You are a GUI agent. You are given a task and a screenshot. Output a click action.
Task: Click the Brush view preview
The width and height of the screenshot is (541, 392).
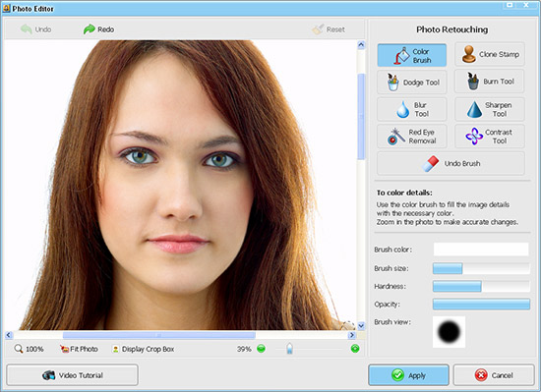pyautogui.click(x=449, y=332)
